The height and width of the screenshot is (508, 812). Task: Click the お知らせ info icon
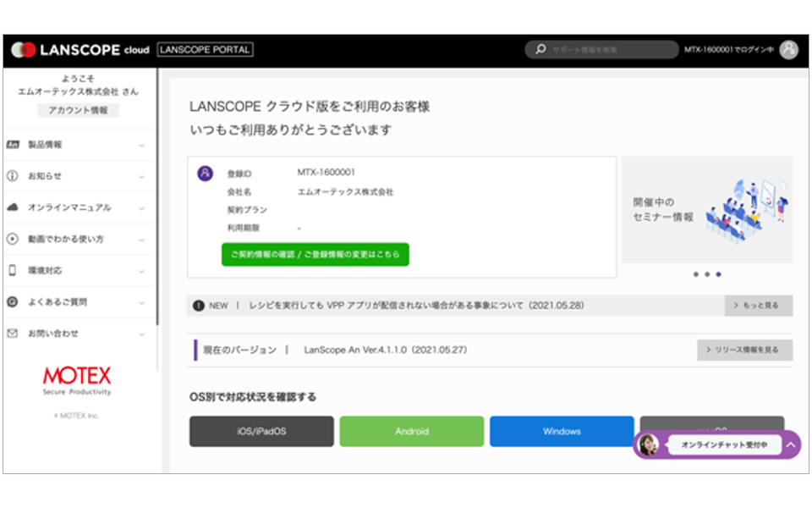[x=13, y=176]
